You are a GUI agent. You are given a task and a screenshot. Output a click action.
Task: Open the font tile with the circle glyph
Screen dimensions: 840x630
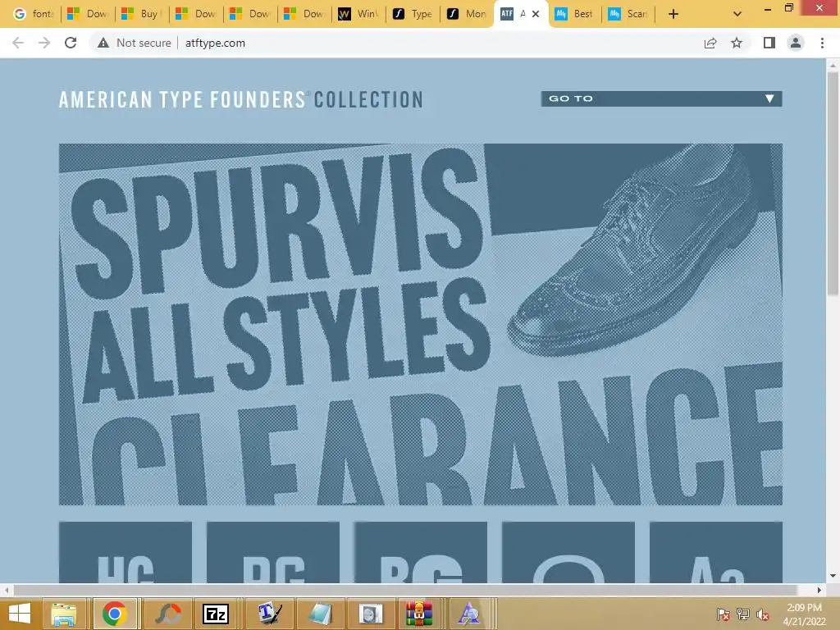(x=568, y=552)
